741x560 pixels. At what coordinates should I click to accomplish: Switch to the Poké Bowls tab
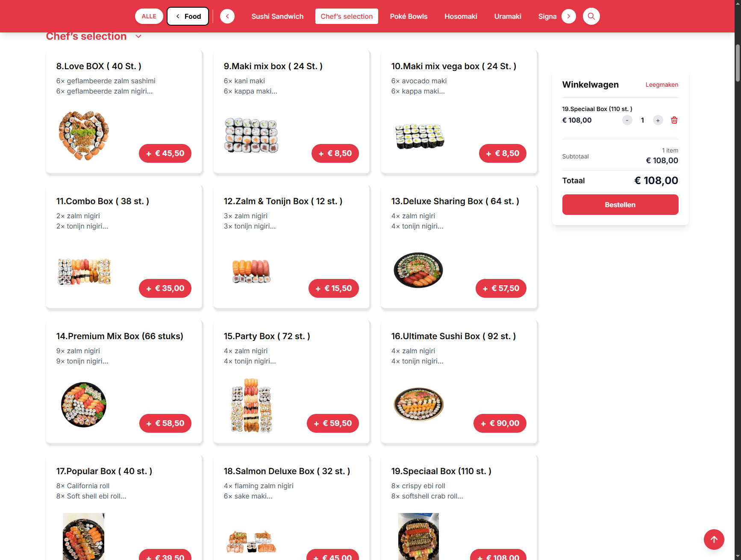(x=409, y=16)
